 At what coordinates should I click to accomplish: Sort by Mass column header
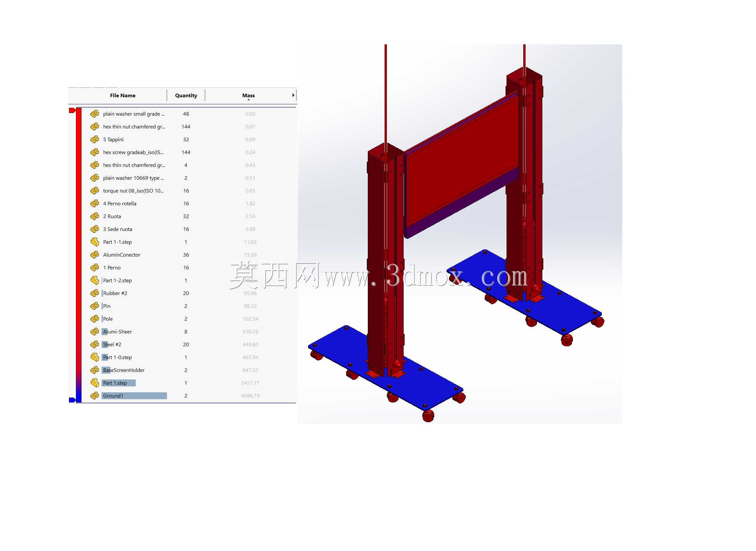[x=248, y=95]
